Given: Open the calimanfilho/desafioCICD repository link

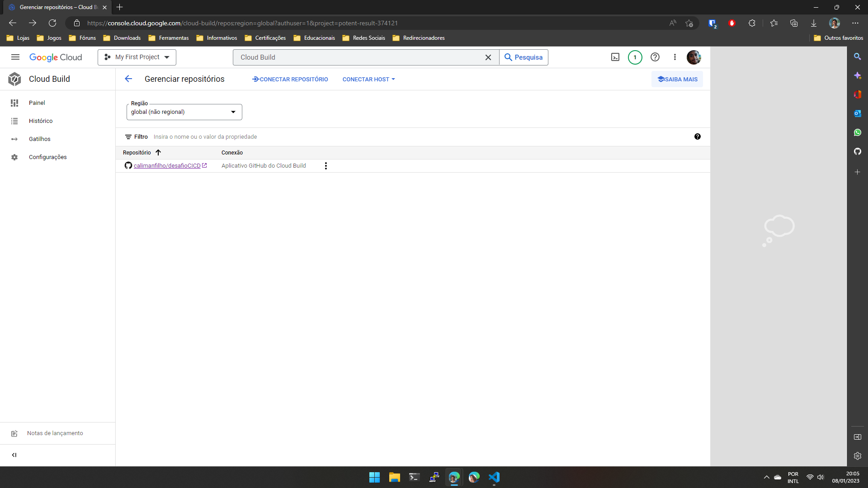Looking at the screenshot, I should pos(167,166).
